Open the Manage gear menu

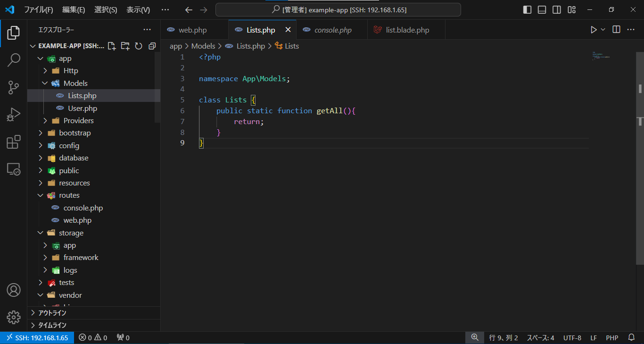[x=14, y=317]
